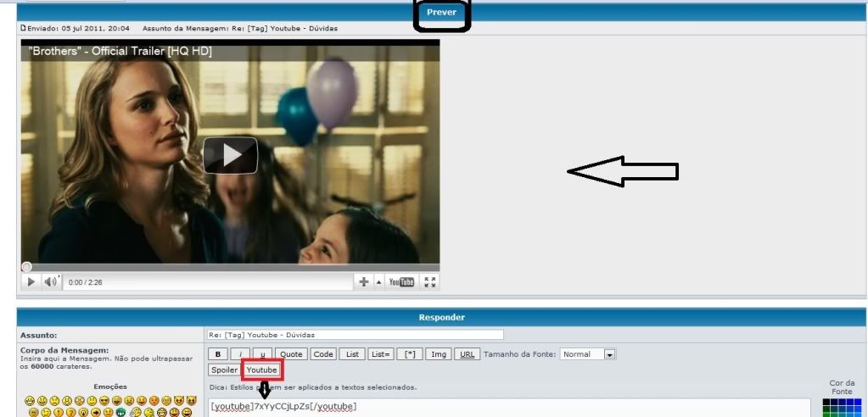Insert an image with the Img button
Image resolution: width=868 pixels, height=417 pixels.
point(439,354)
